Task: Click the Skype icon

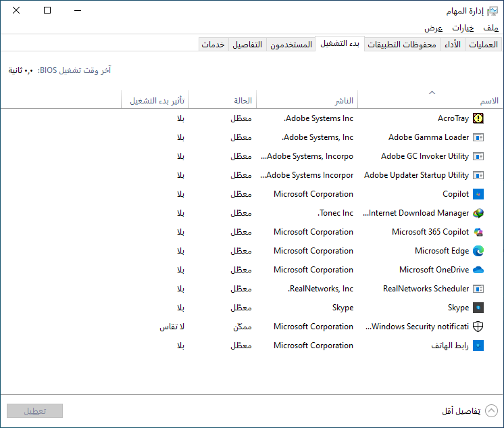Action: (478, 308)
